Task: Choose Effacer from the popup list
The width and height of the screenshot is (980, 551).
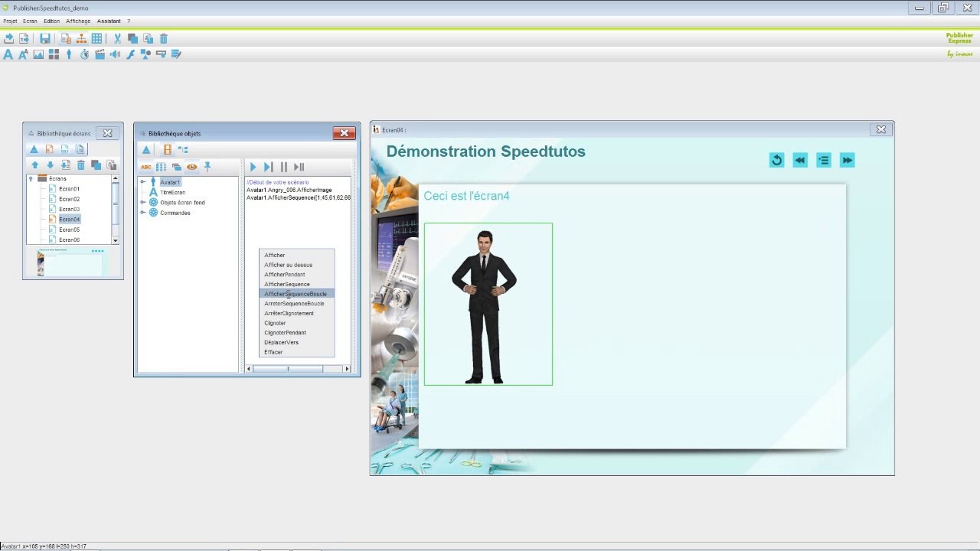Action: 296,352
